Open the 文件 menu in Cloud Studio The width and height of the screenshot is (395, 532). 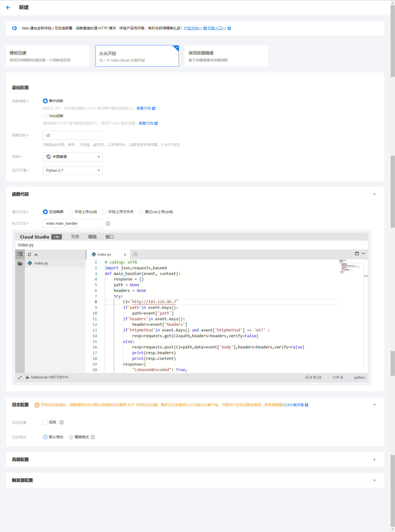[x=75, y=237]
